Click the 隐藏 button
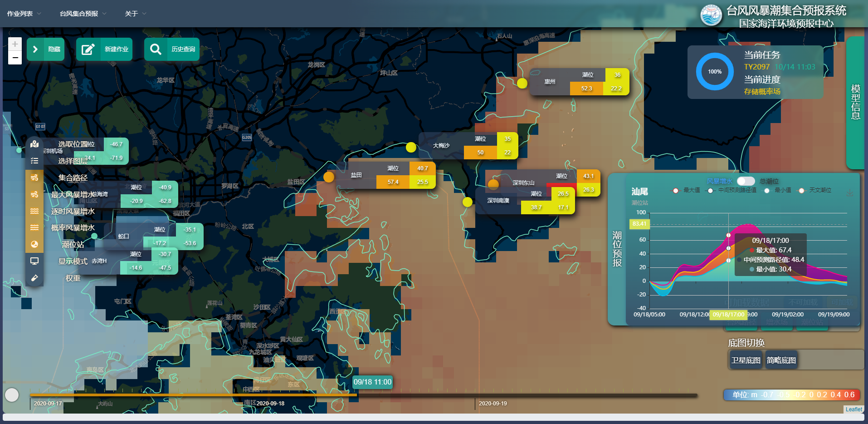The image size is (868, 424). pyautogui.click(x=45, y=49)
